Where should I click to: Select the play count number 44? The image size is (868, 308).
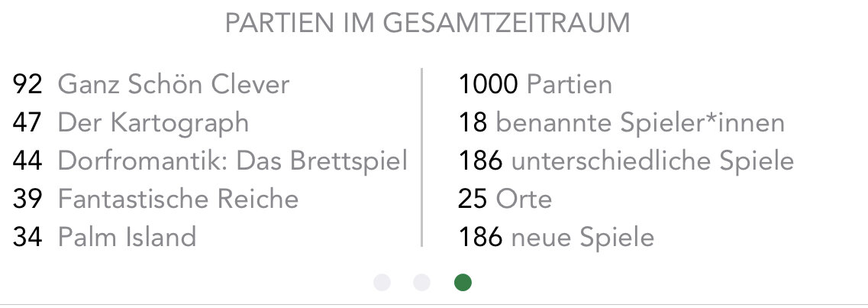coord(27,160)
